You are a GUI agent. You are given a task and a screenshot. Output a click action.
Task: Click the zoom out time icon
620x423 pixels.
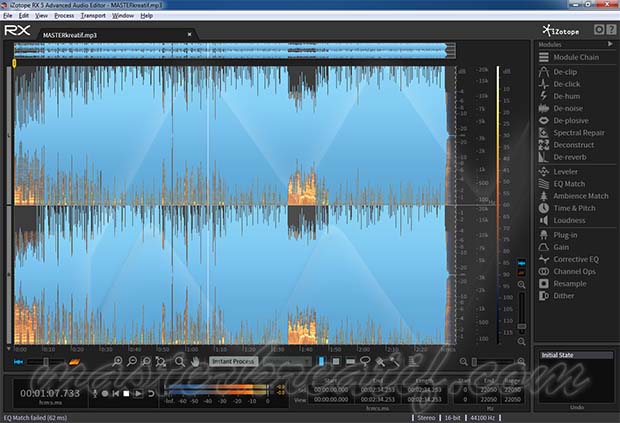[132, 361]
